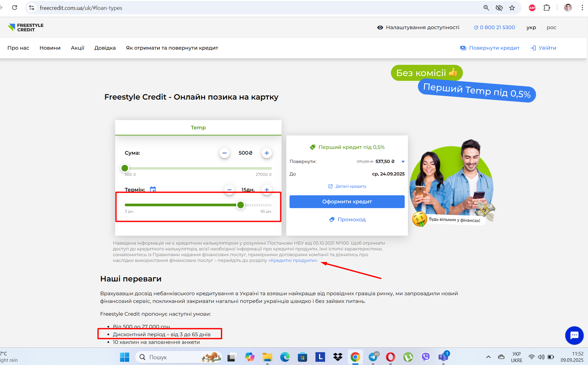
Task: Open Copilot from the taskbar
Action: [x=250, y=357]
